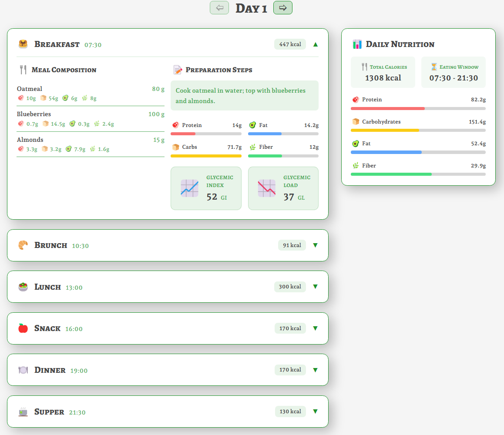Click the Total Calories utensils icon
The height and width of the screenshot is (435, 504).
364,67
